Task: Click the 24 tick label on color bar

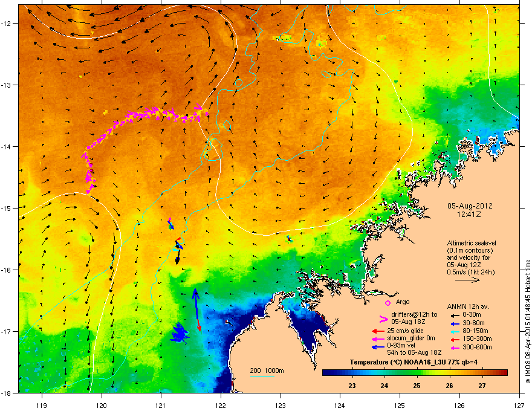Action: tap(384, 386)
